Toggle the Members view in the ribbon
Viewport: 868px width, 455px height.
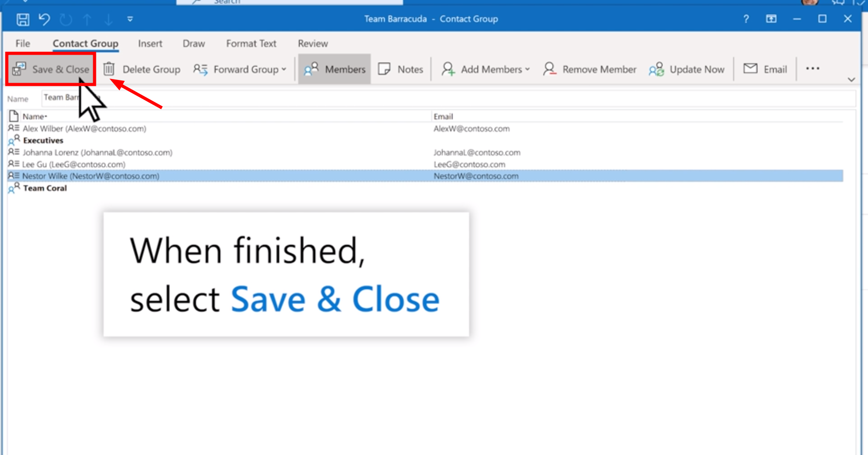(x=335, y=69)
